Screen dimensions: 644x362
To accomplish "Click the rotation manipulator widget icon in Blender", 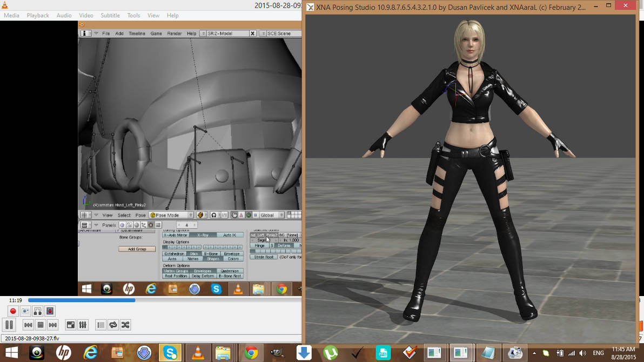I will point(248,215).
